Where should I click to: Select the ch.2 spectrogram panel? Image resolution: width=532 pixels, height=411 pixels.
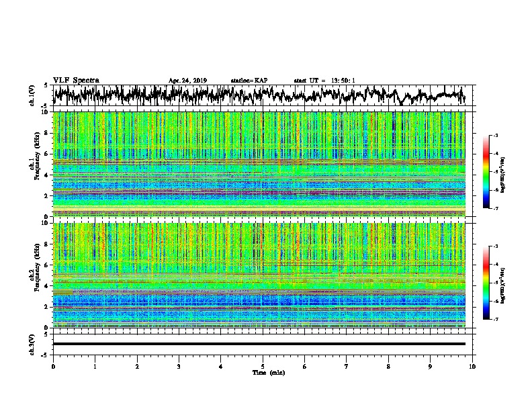[x=259, y=275]
